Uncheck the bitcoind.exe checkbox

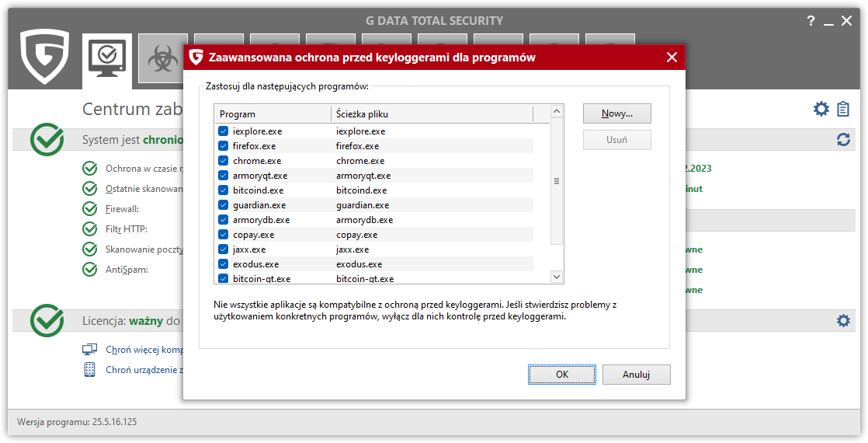223,190
